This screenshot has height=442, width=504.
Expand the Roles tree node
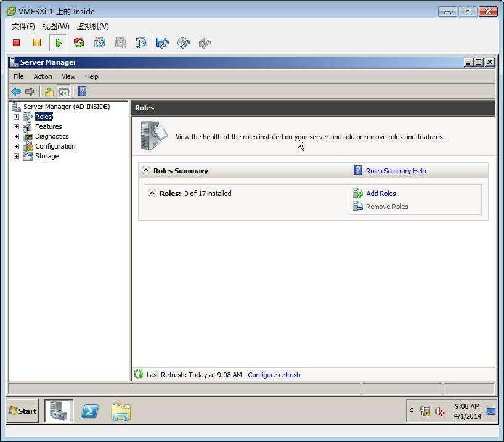pos(17,117)
